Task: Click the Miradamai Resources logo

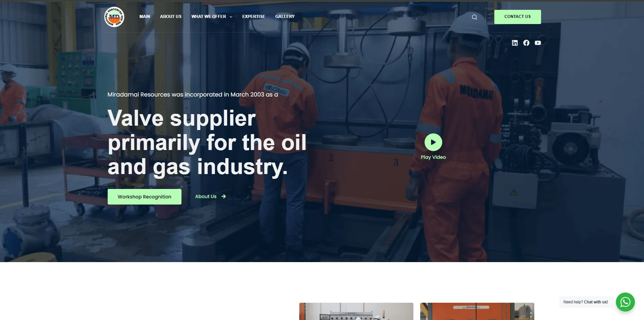Action: 114,17
